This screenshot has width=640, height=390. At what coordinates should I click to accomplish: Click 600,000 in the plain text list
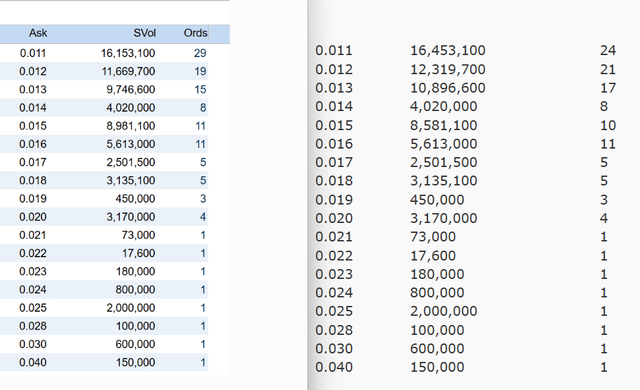click(437, 348)
